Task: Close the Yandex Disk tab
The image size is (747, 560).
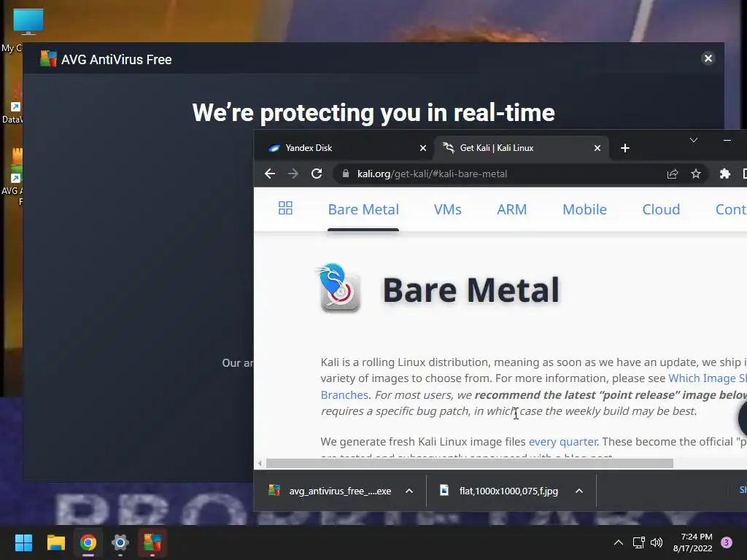Action: (x=422, y=148)
